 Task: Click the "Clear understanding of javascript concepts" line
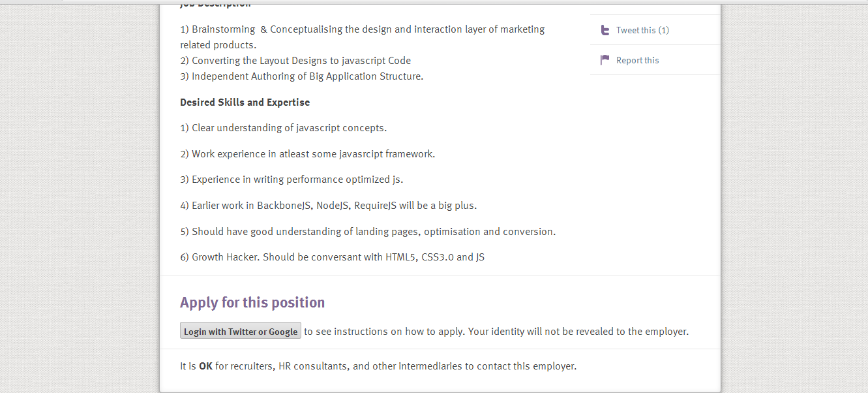tap(284, 128)
